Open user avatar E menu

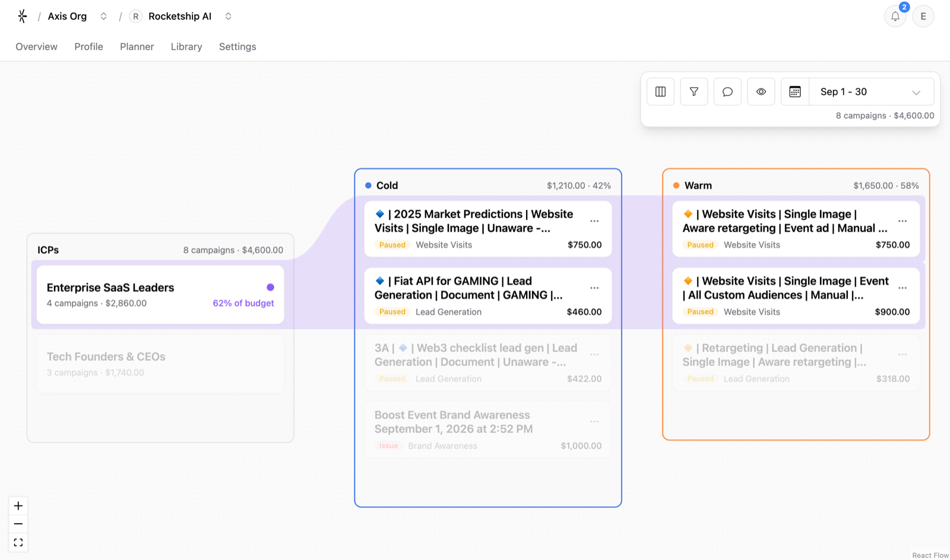pyautogui.click(x=923, y=17)
